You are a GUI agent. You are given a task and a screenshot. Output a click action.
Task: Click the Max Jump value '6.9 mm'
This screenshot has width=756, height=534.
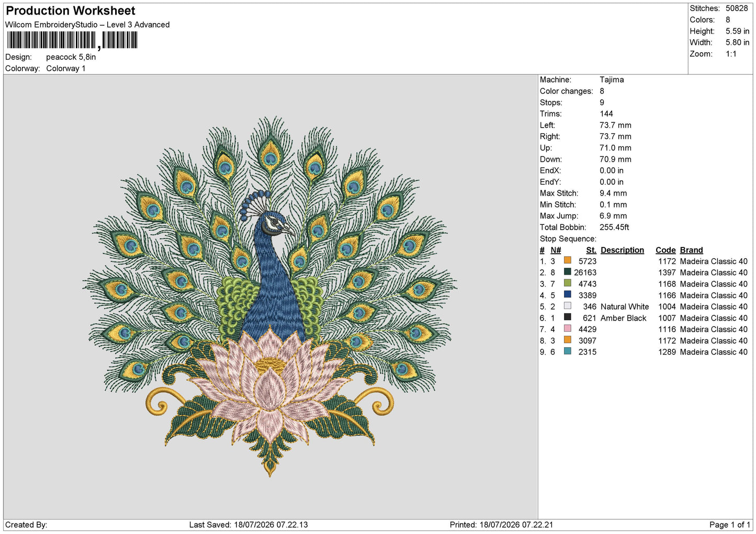click(x=613, y=215)
